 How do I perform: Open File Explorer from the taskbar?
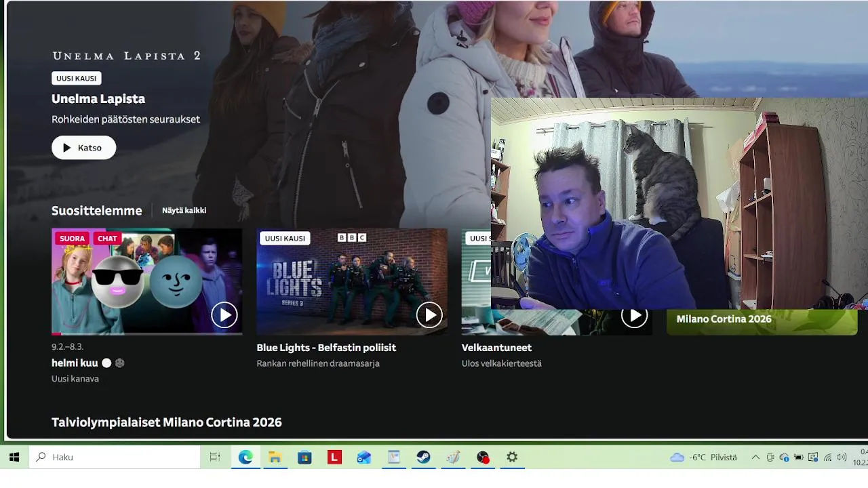tap(275, 457)
